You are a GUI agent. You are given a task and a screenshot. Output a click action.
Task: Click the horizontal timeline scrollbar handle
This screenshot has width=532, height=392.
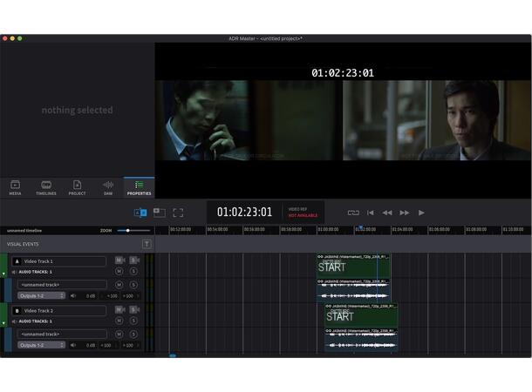click(173, 355)
